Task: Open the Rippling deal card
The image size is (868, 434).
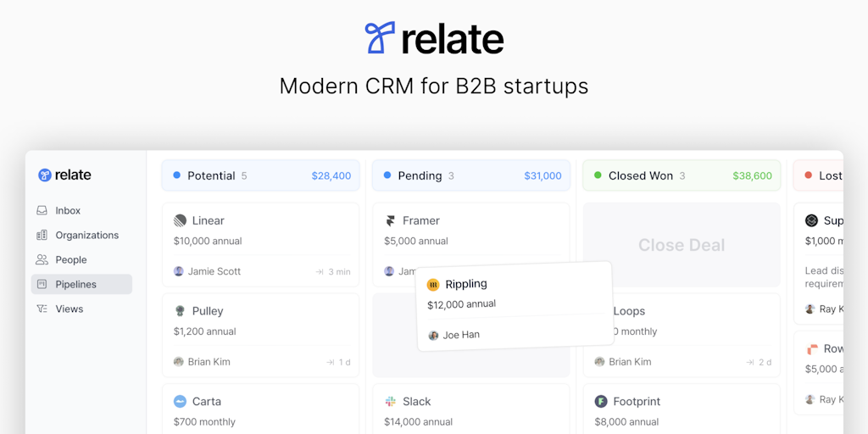Action: (515, 305)
